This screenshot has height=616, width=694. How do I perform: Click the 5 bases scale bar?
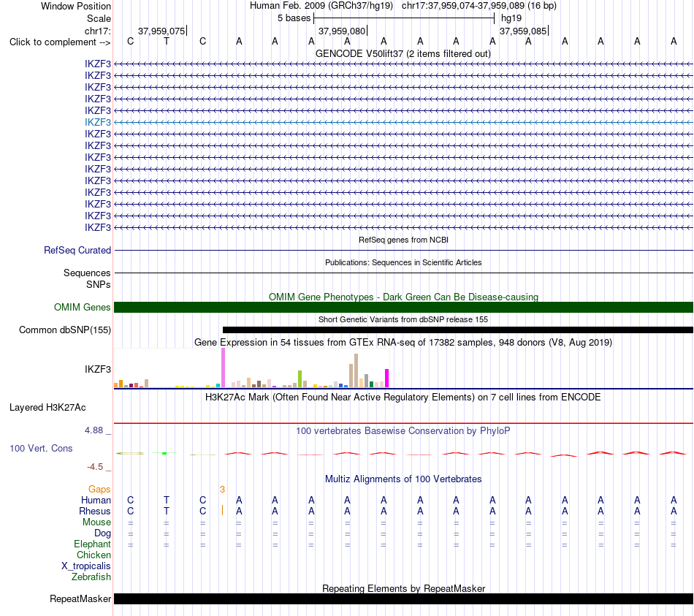pos(404,18)
